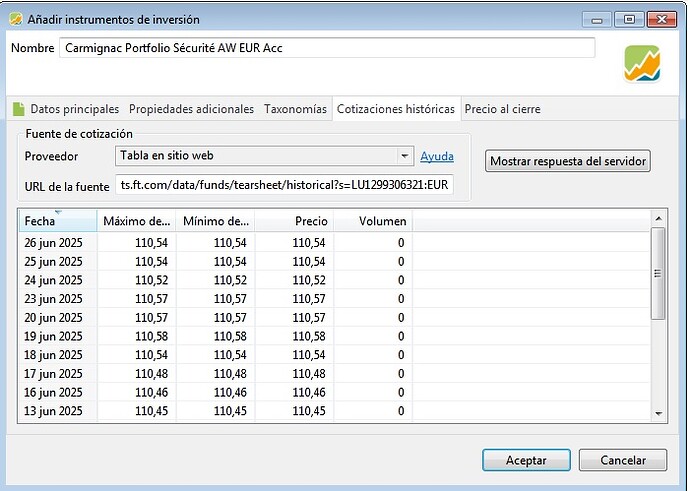Click the Portfolio Performance chart logo
690x491 pixels.
(x=642, y=64)
